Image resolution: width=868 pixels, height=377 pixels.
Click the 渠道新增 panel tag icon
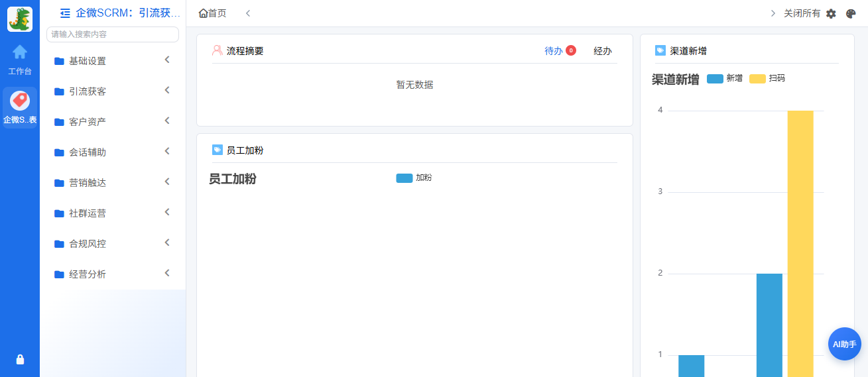click(660, 50)
